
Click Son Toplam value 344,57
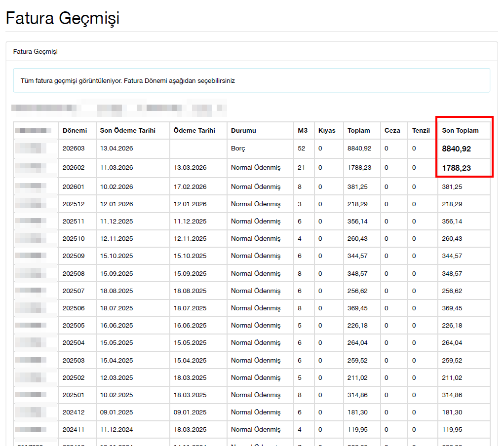452,257
